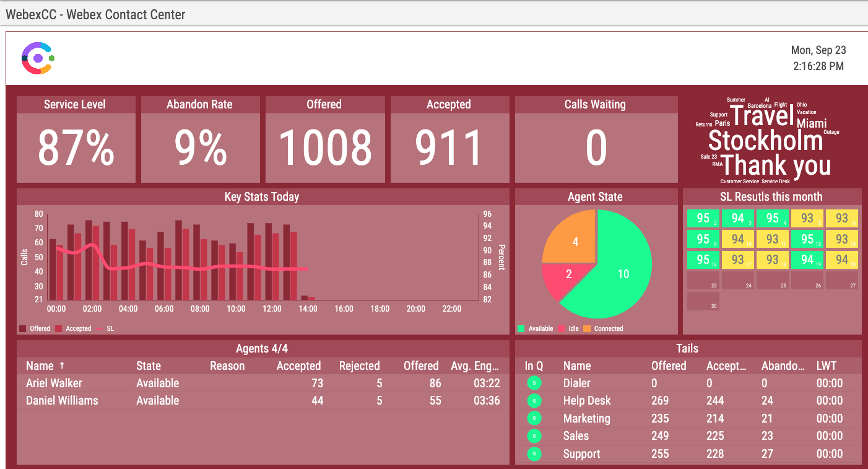This screenshot has height=469, width=868.
Task: Click the Stockholm word in the word cloud
Action: coord(766,141)
